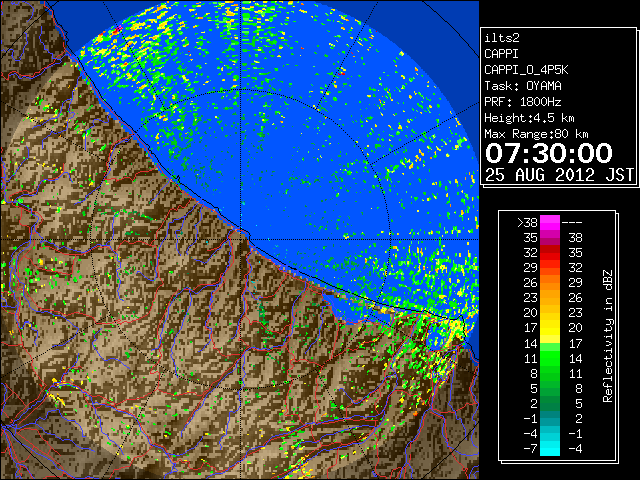640x480 pixels.
Task: Click the red 32–35 dBZ legend swatch
Action: click(550, 253)
